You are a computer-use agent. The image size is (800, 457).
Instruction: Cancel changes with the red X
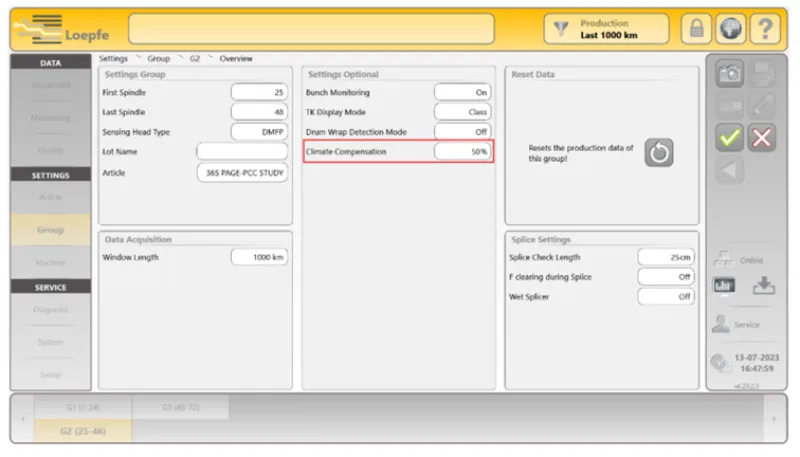(x=762, y=138)
